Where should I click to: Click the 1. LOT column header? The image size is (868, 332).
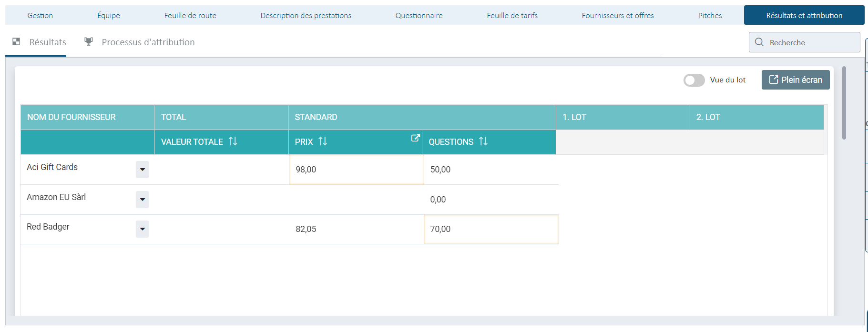(623, 117)
